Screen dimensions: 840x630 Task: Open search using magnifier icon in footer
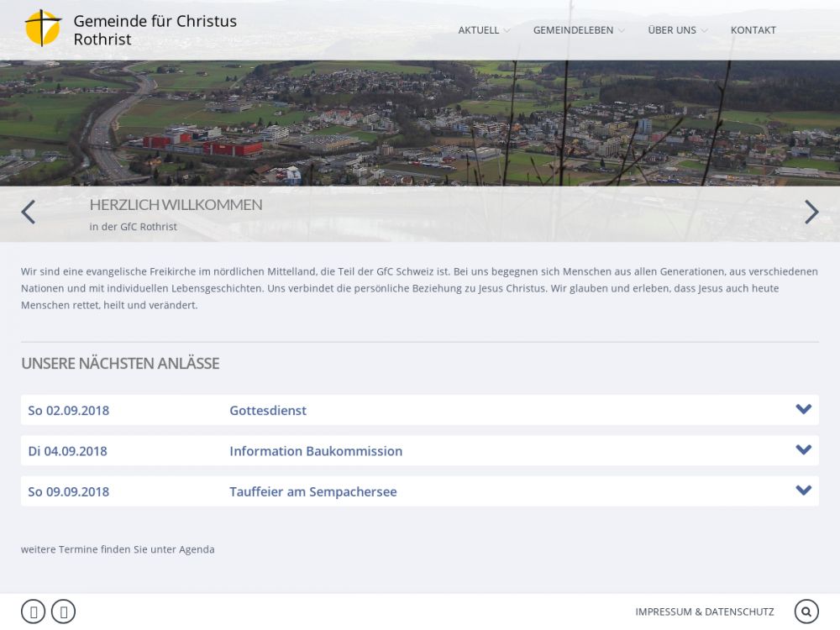806,612
